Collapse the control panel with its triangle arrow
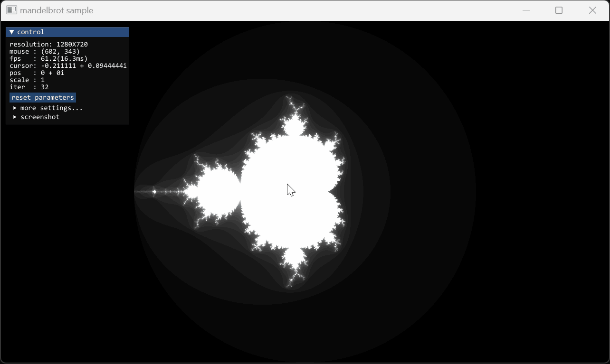610x364 pixels. pos(12,32)
